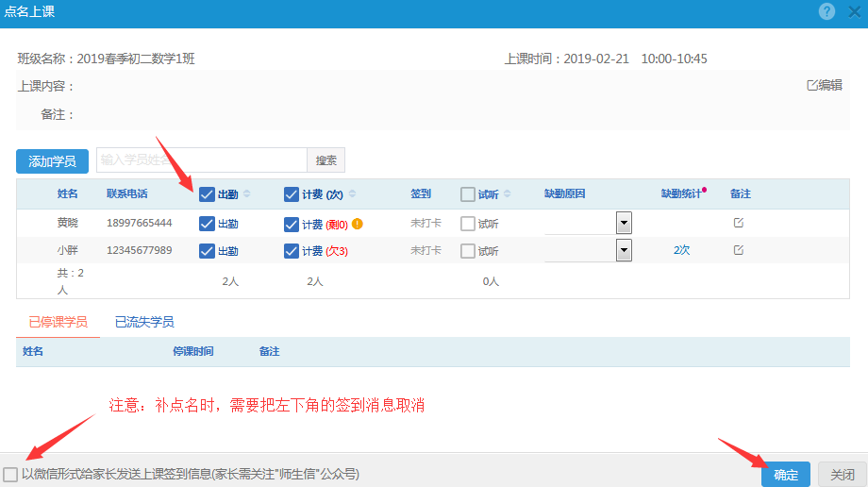Click the 关闭 button
Viewport: 868px width, 487px height.
click(x=843, y=474)
